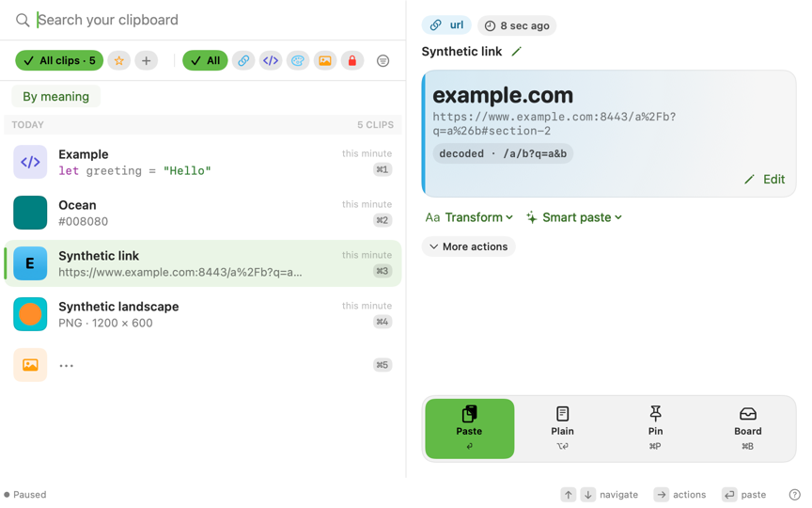Expand More actions

pos(469,246)
